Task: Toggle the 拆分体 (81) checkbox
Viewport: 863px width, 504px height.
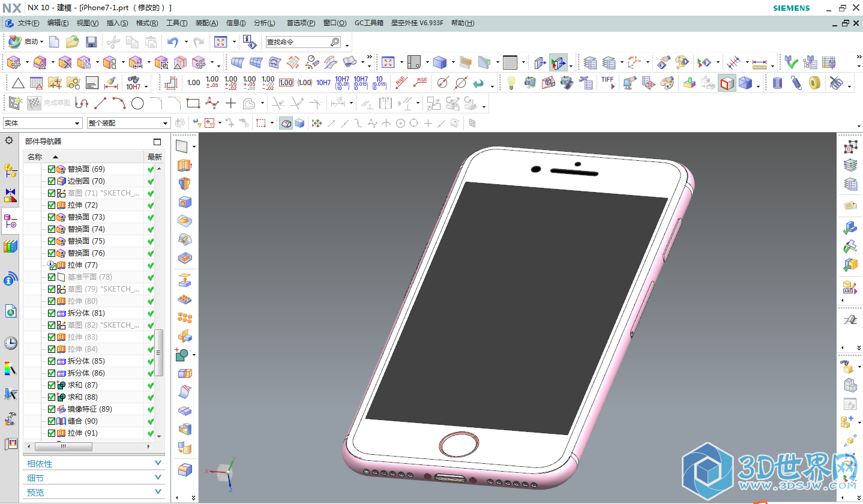Action: 51,313
